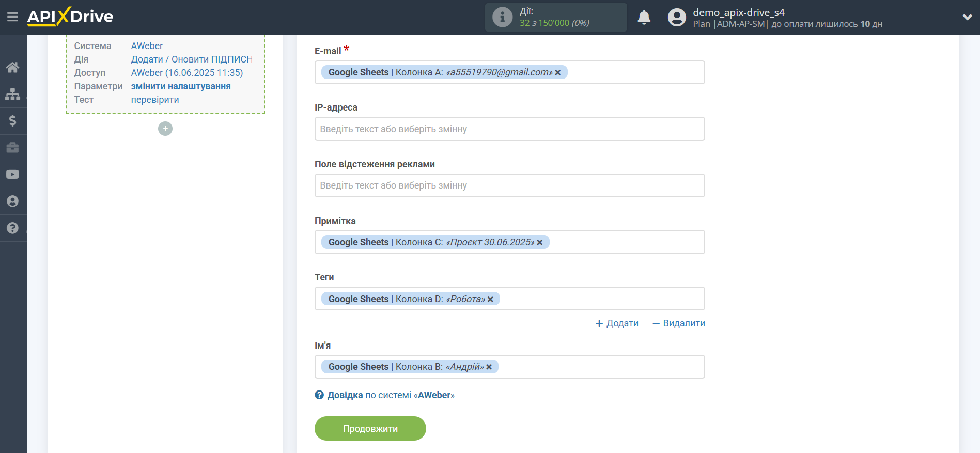The height and width of the screenshot is (453, 980).
Task: Click the Продовжити button
Action: tap(370, 429)
